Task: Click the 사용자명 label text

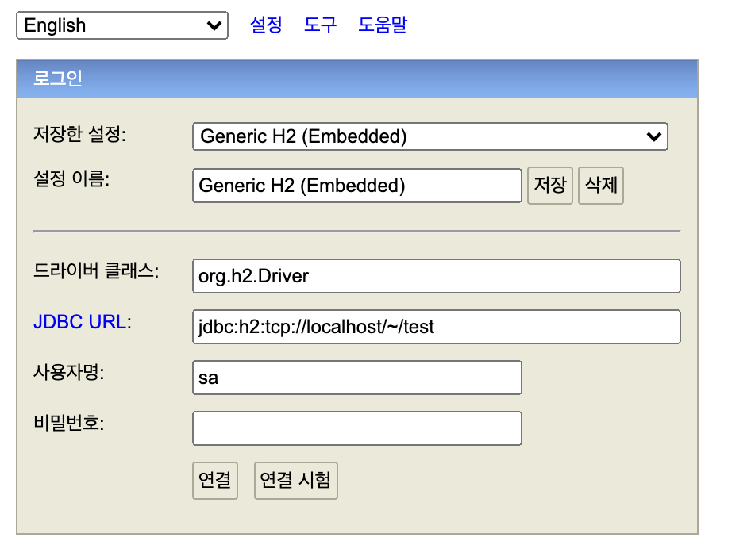Action: 68,372
